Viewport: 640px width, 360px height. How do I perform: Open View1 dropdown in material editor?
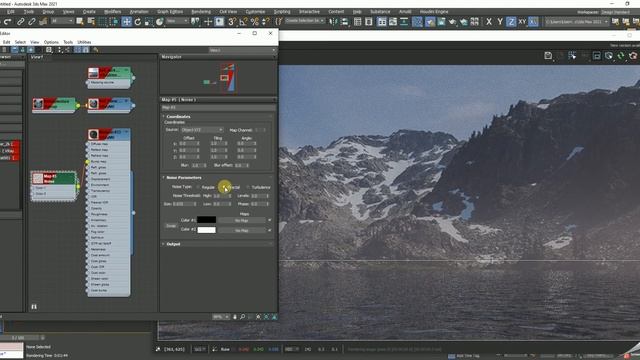(x=242, y=50)
